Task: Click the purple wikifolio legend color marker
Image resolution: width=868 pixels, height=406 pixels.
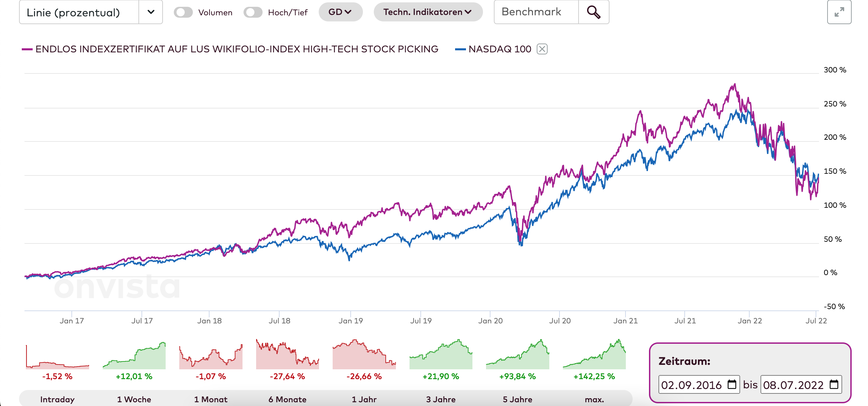Action: [27, 49]
